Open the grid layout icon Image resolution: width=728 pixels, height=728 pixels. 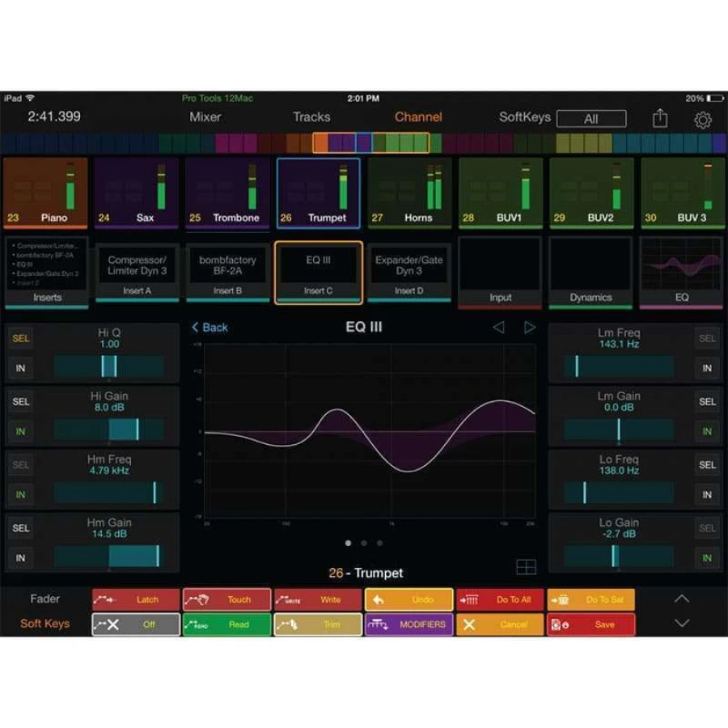(526, 567)
